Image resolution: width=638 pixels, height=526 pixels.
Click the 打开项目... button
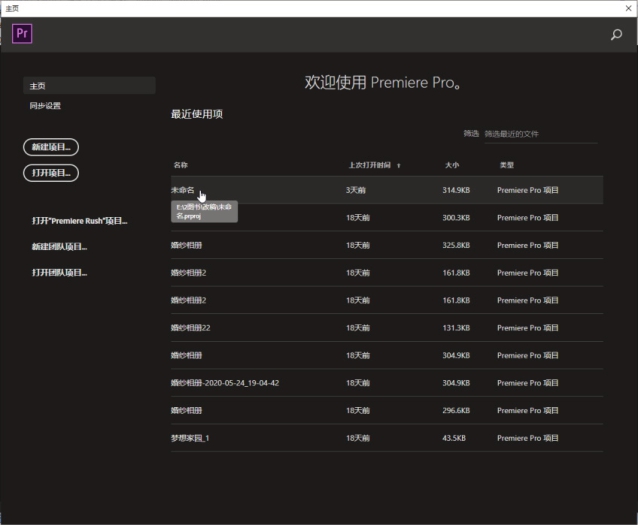pyautogui.click(x=51, y=173)
